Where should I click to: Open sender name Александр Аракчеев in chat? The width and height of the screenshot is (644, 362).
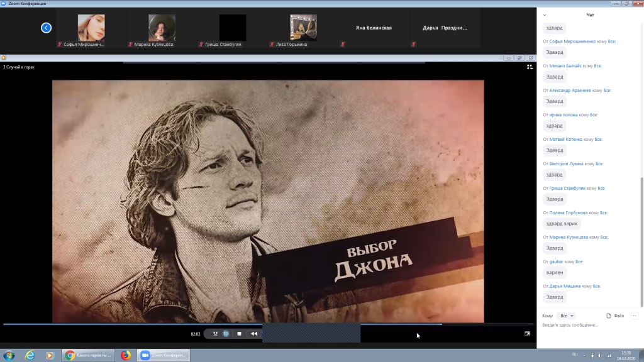[570, 90]
